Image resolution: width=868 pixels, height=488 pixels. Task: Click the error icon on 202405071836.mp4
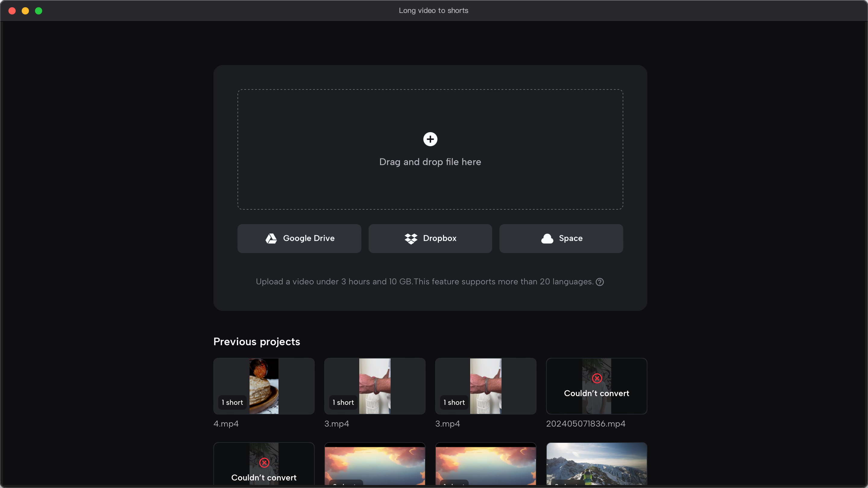coord(596,378)
